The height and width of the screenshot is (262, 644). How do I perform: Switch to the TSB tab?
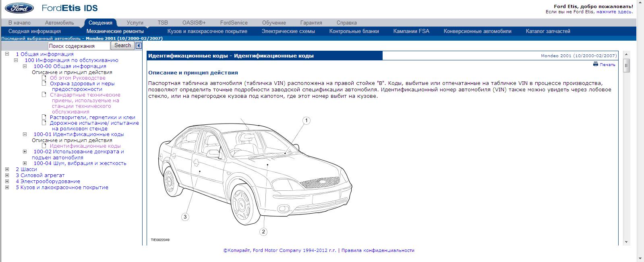click(x=163, y=23)
